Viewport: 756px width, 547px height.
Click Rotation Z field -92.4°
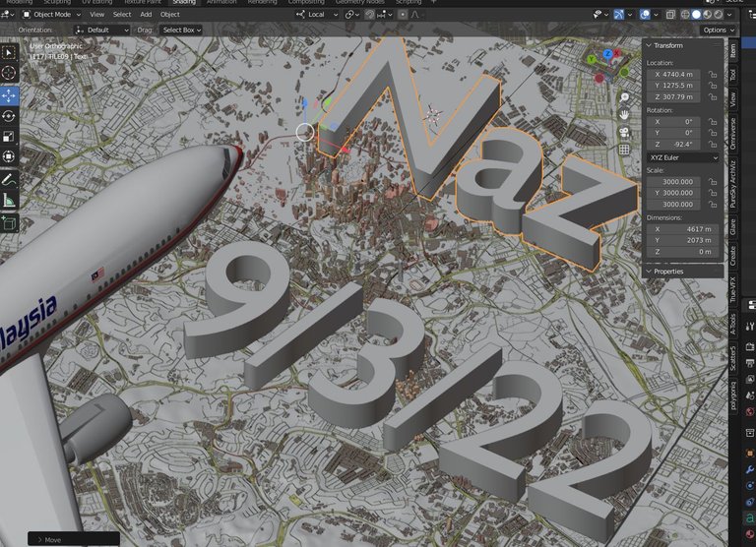[673, 144]
